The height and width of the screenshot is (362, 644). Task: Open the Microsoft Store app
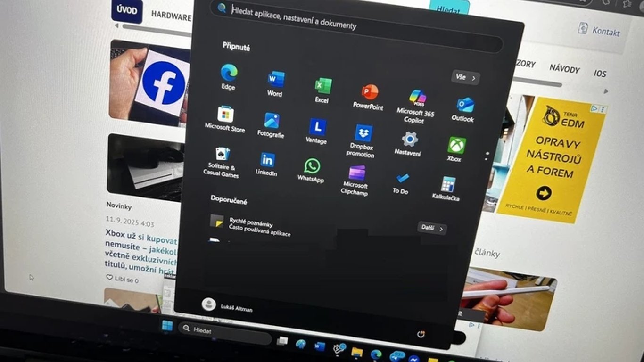[x=225, y=119]
